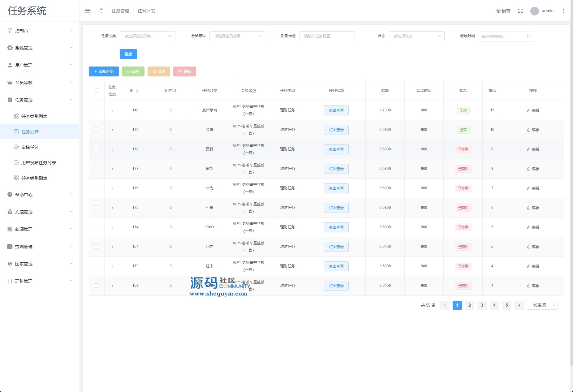This screenshot has height=392, width=573.
Task: Click 点击查看 for task 177
Action: pyautogui.click(x=336, y=169)
